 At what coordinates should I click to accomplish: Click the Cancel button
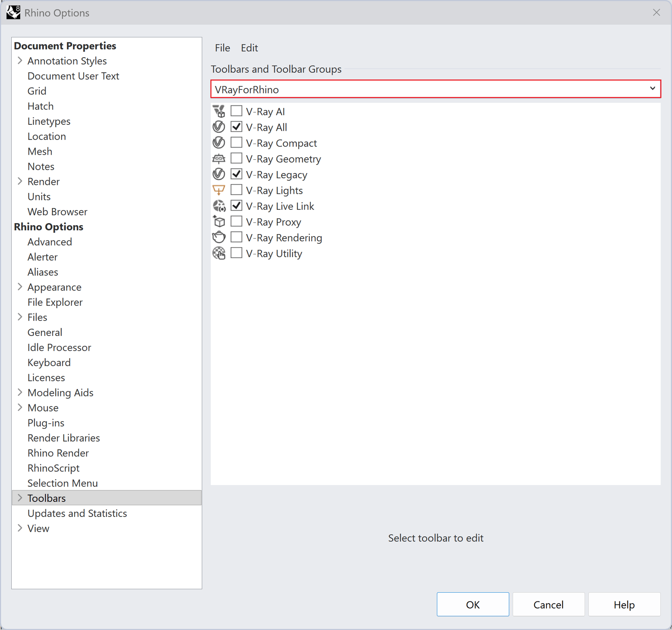coord(549,604)
